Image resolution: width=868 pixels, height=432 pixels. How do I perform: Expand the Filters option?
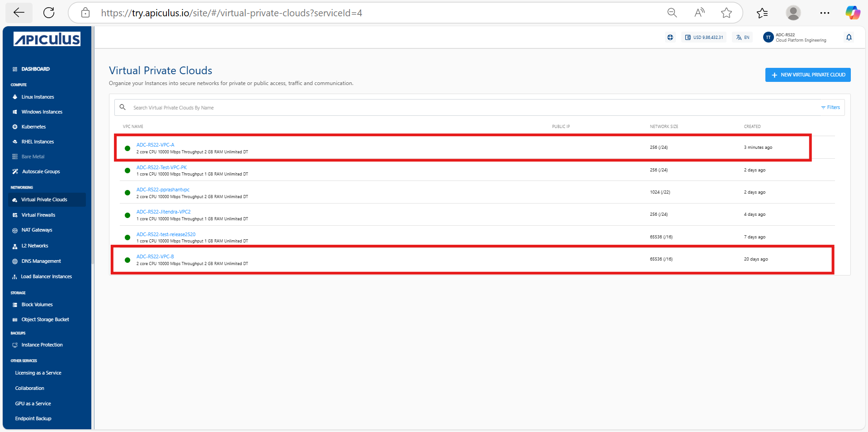(x=830, y=108)
